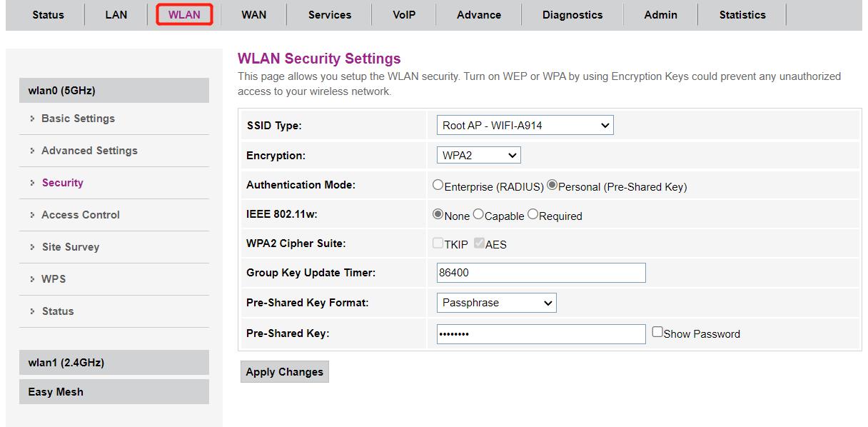The width and height of the screenshot is (868, 427).
Task: Open Site Survey in the sidebar
Action: 70,247
